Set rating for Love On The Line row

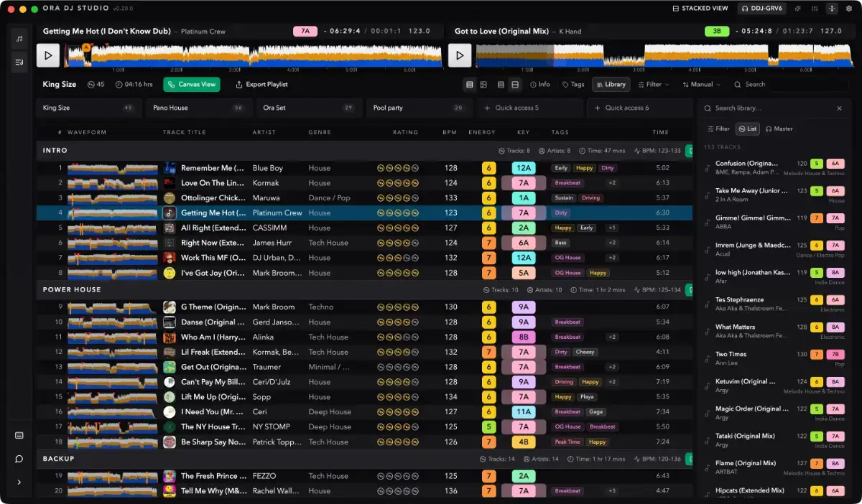click(398, 183)
